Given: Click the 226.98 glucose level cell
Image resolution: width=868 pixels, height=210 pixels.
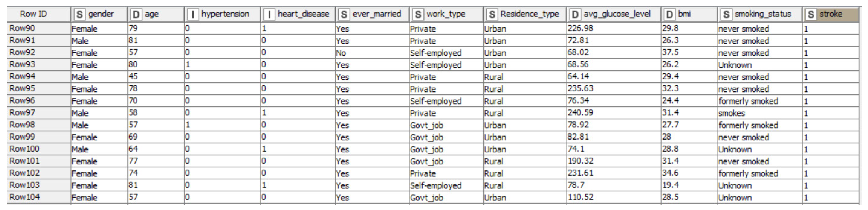Looking at the screenshot, I should (x=580, y=28).
